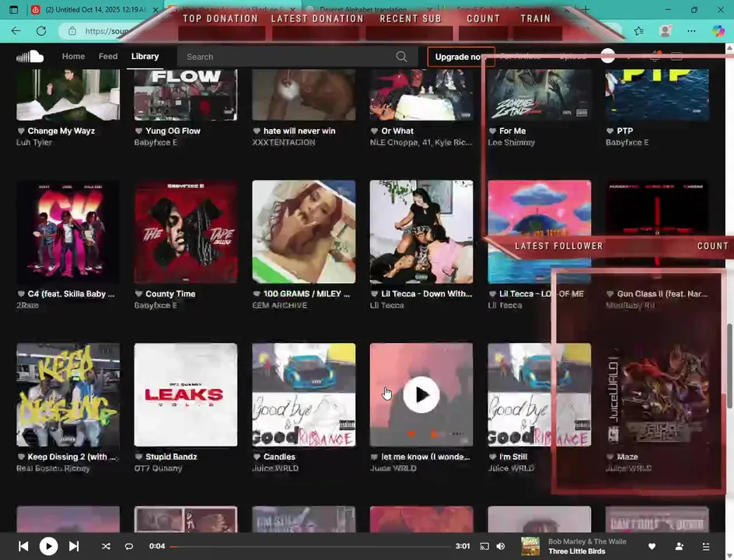This screenshot has height=560, width=734.
Task: Toggle heart beside Keep Dissing 2
Action: pos(20,457)
